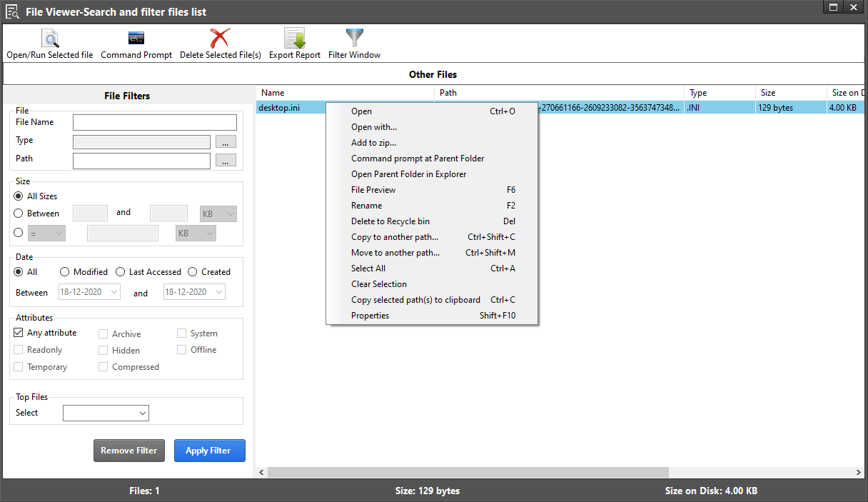This screenshot has width=868, height=502.
Task: Choose Add to zip from context menu
Action: pos(373,142)
